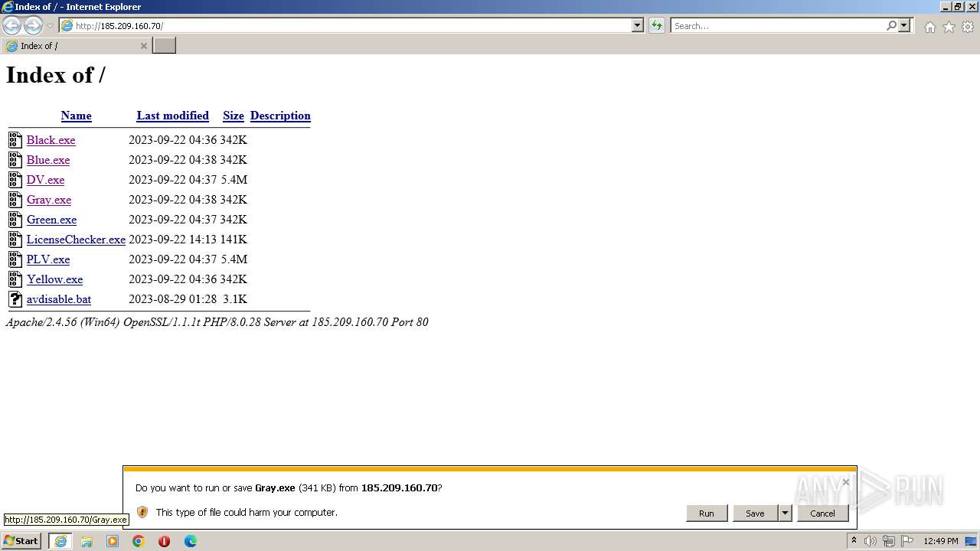Open a new tab button
The image size is (980, 551).
pos(165,46)
